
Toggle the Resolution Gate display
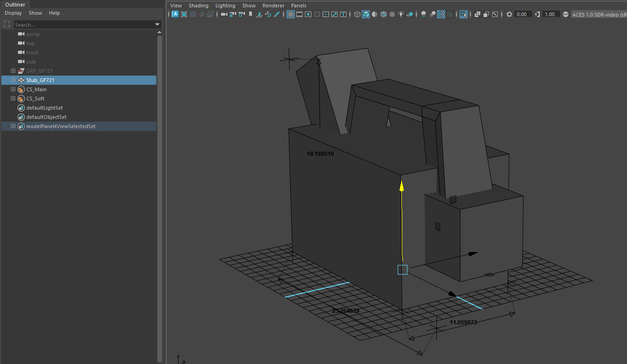(x=308, y=14)
